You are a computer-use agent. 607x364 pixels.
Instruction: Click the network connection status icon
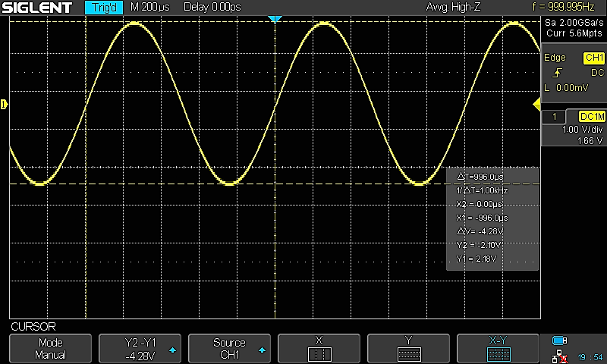click(x=559, y=355)
